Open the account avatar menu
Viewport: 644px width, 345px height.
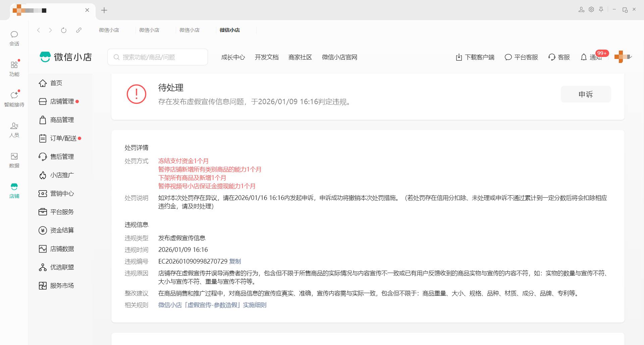pyautogui.click(x=623, y=57)
